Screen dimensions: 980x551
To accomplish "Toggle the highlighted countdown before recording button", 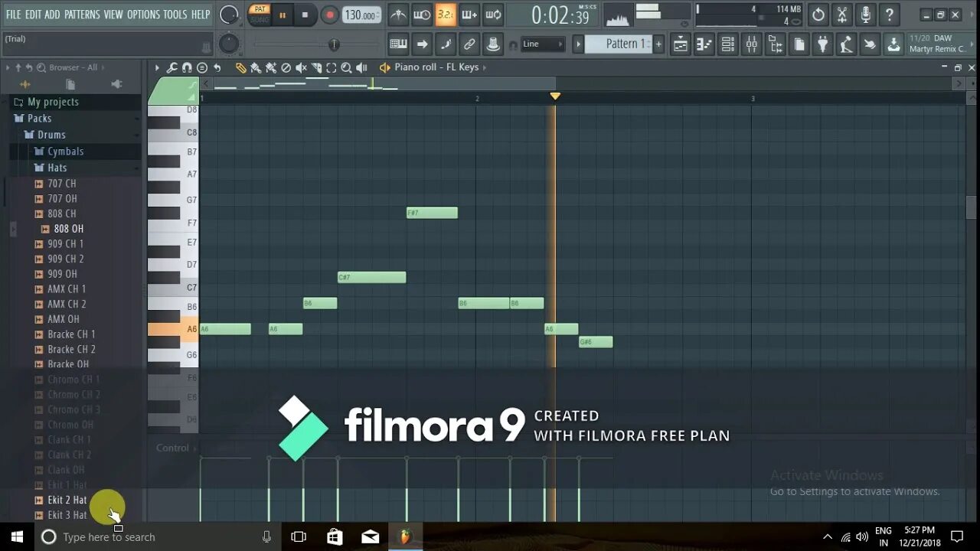I will tap(446, 15).
